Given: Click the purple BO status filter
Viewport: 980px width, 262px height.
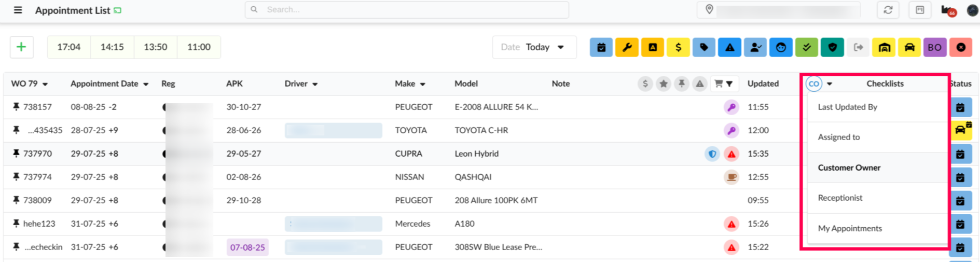Looking at the screenshot, I should (x=934, y=47).
